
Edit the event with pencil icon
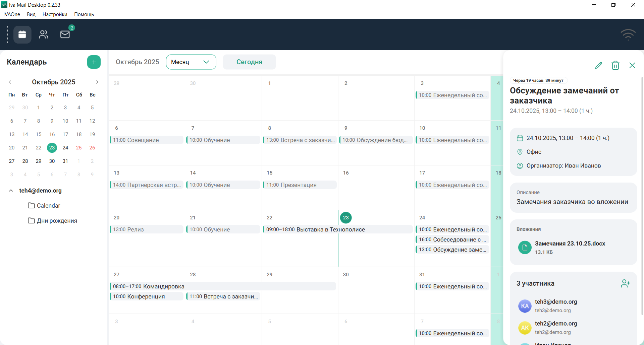click(599, 65)
